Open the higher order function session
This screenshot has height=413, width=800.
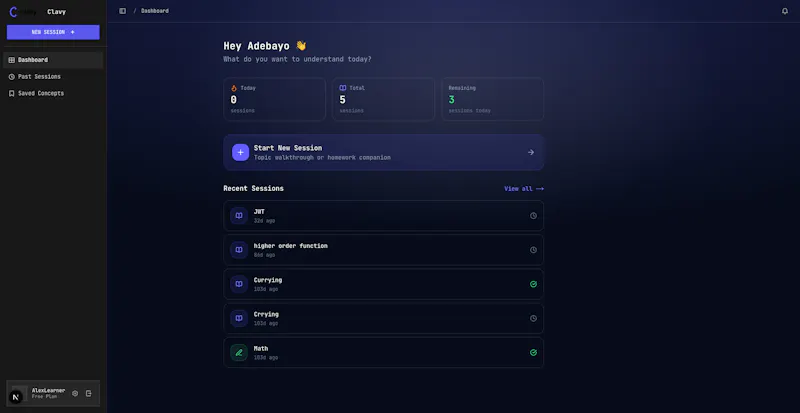(x=291, y=246)
